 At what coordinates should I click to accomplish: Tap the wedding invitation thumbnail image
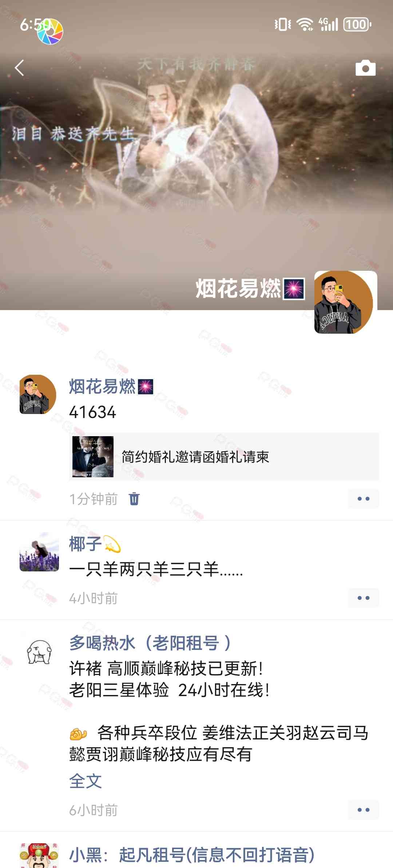click(93, 457)
